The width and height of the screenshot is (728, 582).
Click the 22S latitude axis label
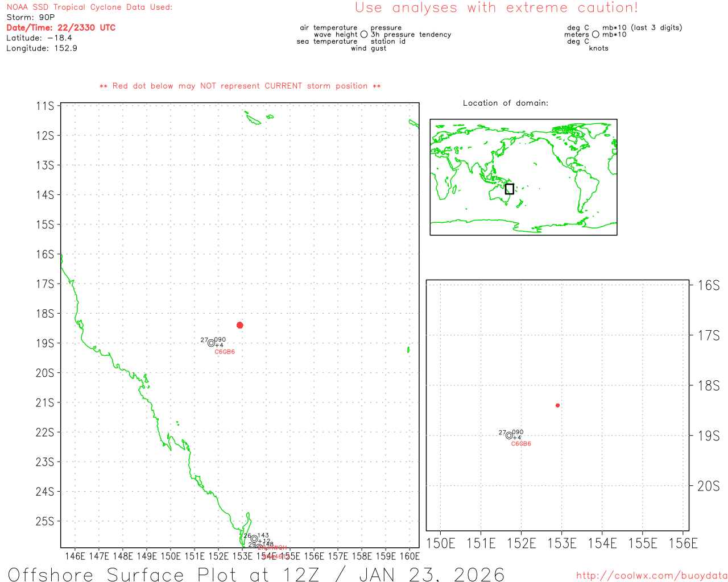pos(45,432)
